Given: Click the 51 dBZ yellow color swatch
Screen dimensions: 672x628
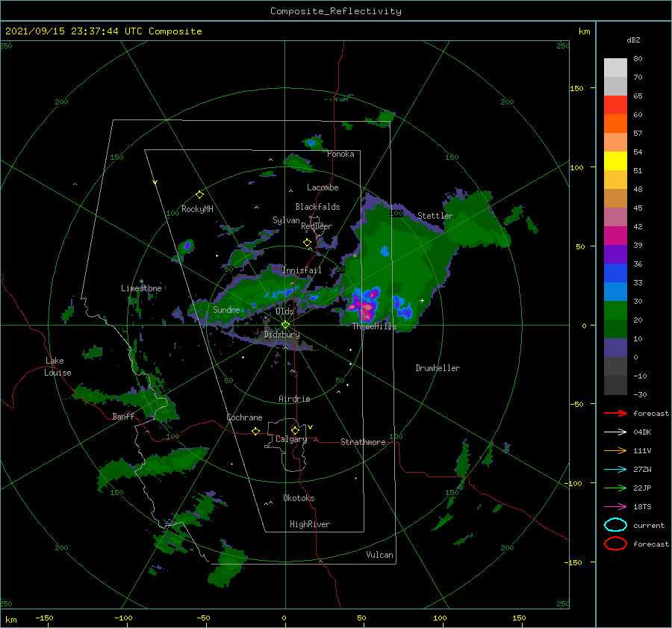Looking at the screenshot, I should coord(615,161).
